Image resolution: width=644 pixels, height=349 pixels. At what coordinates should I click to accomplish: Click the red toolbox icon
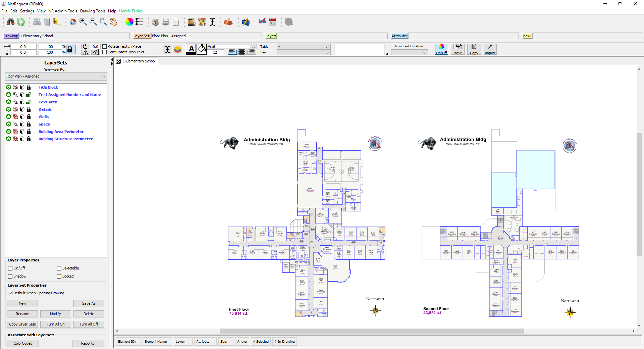(x=228, y=22)
